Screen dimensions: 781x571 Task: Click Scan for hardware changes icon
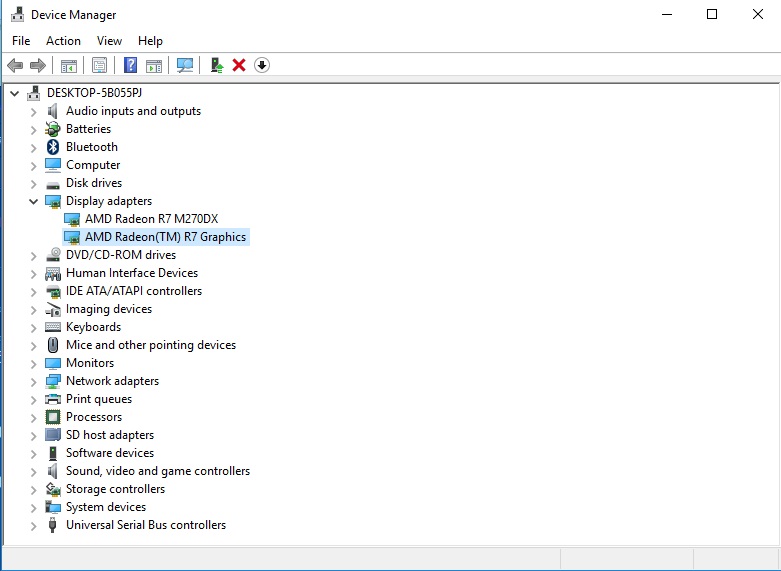[185, 65]
